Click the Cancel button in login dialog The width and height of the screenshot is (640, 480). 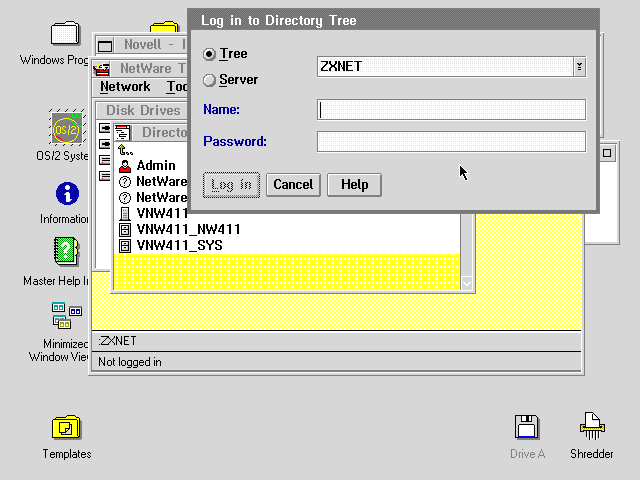point(293,185)
